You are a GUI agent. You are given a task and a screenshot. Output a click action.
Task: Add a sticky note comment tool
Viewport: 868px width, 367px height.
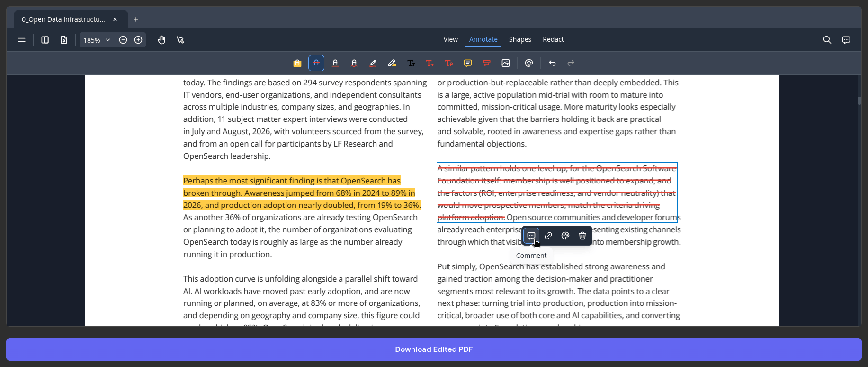point(468,63)
